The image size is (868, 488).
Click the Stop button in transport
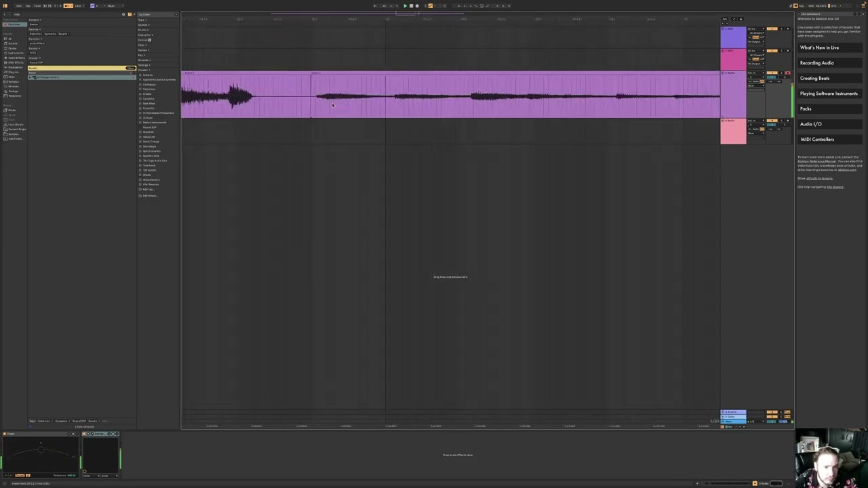(x=411, y=6)
